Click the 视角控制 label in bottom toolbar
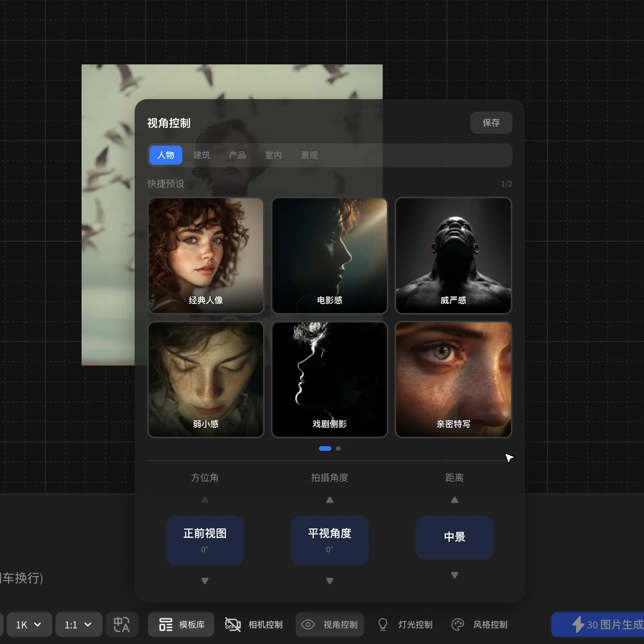 340,624
